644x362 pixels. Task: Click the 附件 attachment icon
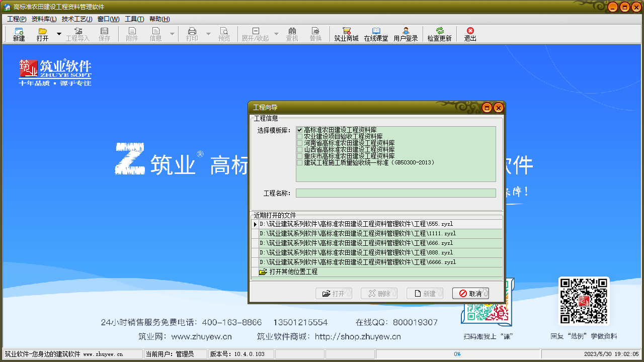132,34
